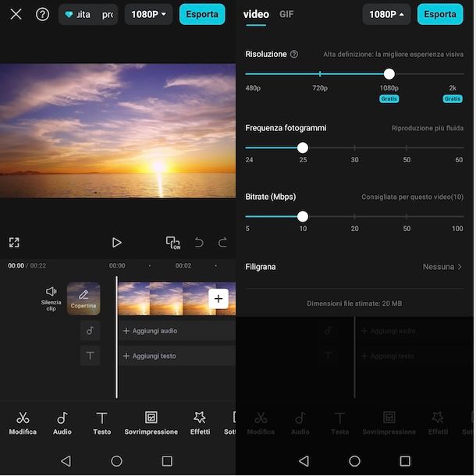Screen dimensions: 476x476
Task: Redo the last edit
Action: tap(223, 243)
